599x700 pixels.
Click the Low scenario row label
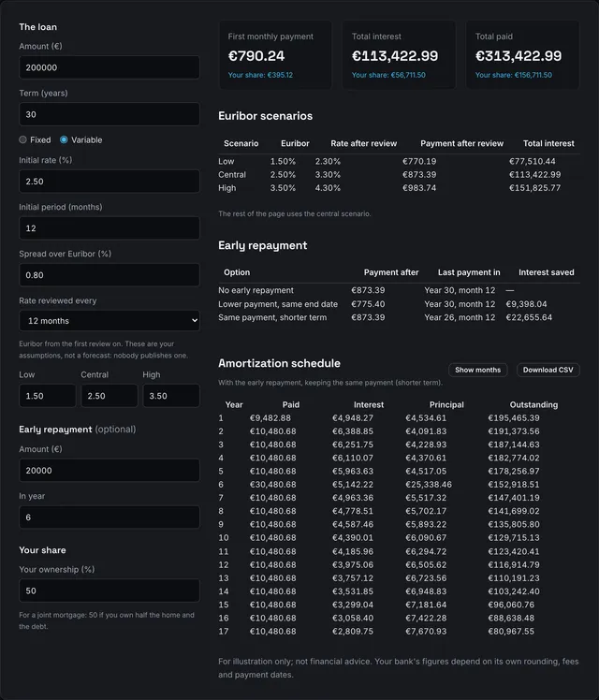226,161
